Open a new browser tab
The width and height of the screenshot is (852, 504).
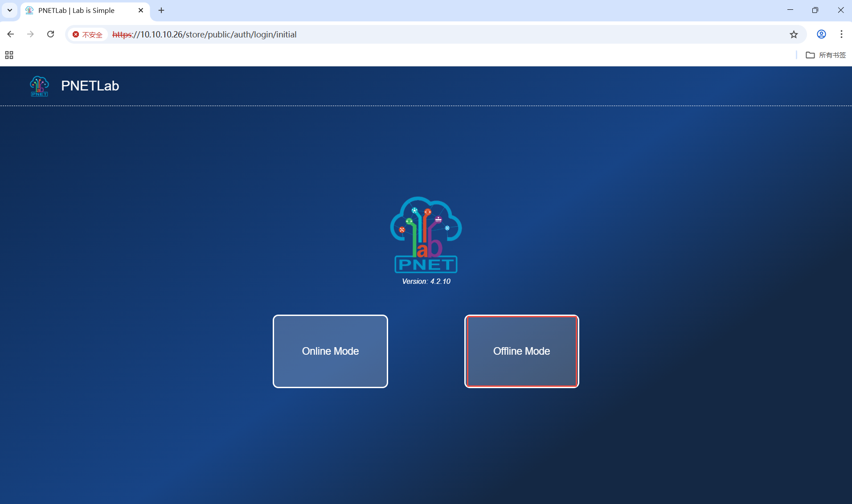point(161,10)
